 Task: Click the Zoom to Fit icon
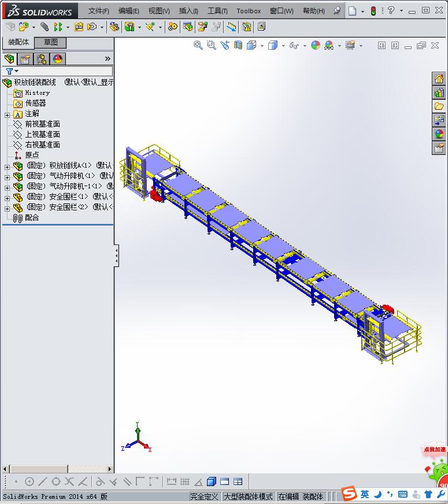(198, 45)
